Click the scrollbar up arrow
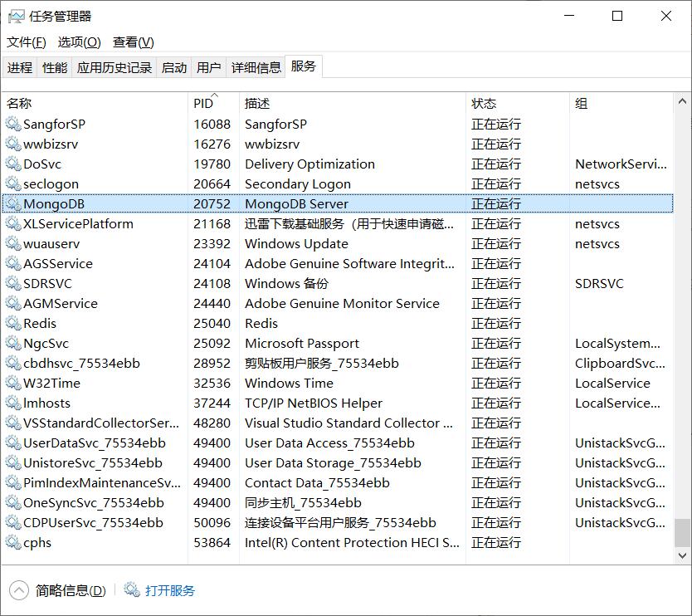 pos(682,101)
